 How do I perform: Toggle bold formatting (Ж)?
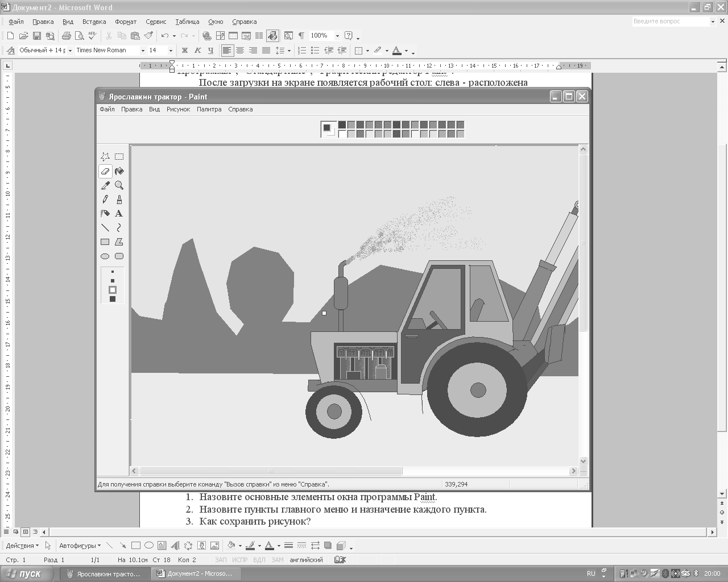[x=184, y=51]
